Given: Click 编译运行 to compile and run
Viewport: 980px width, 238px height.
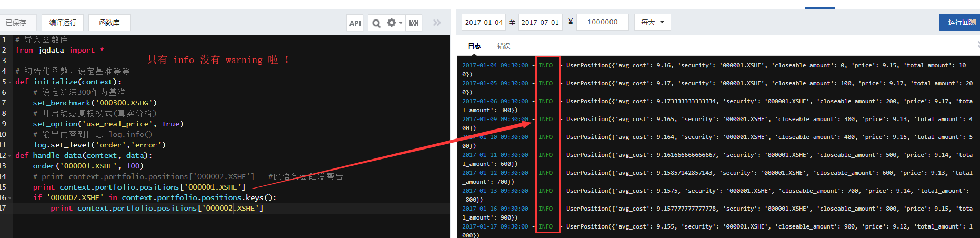Looking at the screenshot, I should 63,23.
